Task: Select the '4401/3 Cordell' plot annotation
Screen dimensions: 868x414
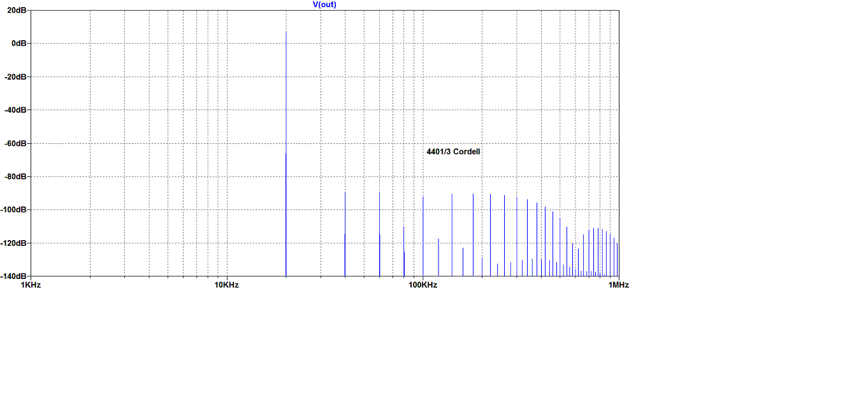Action: [x=453, y=152]
